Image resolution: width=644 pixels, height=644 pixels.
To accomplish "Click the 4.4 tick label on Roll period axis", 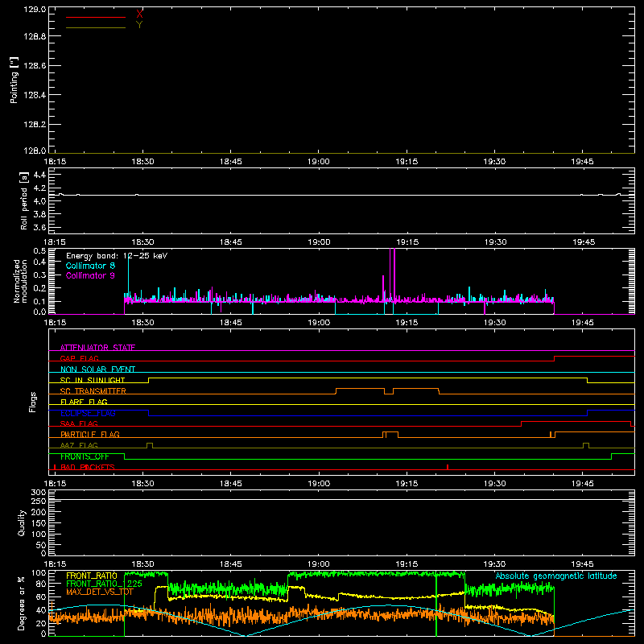I will 39,175.
